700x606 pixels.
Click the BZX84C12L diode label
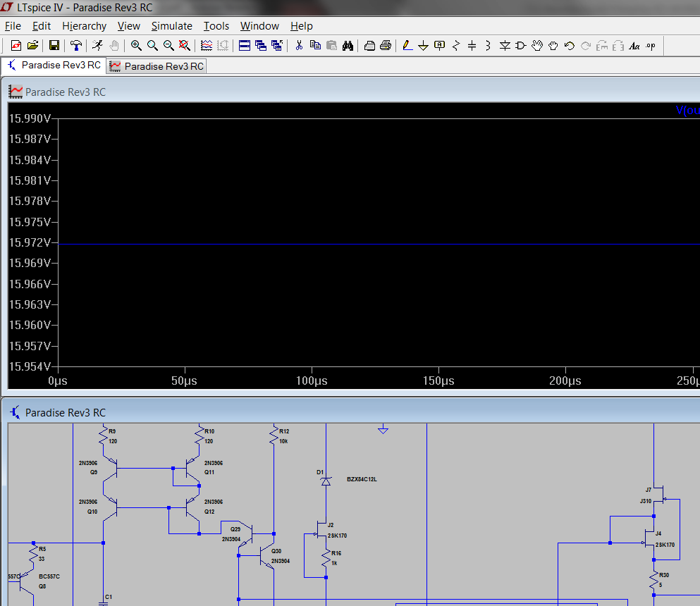(362, 479)
